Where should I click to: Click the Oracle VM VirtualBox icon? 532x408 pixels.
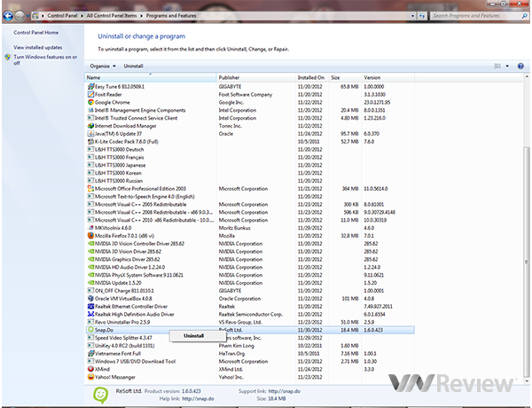90,298
